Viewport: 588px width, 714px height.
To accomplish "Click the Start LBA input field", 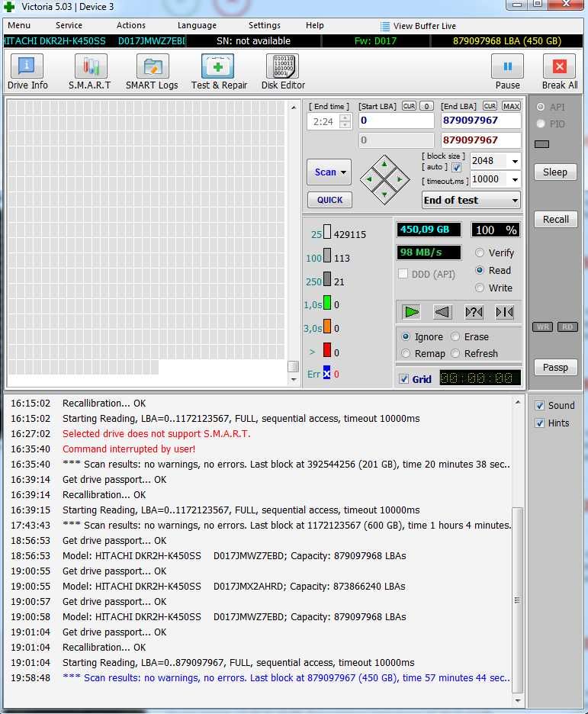I will pyautogui.click(x=397, y=121).
